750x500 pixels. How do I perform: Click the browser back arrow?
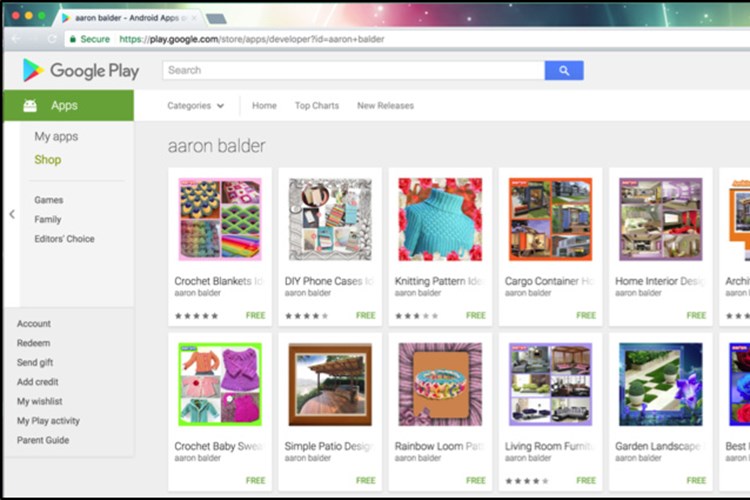click(x=16, y=39)
